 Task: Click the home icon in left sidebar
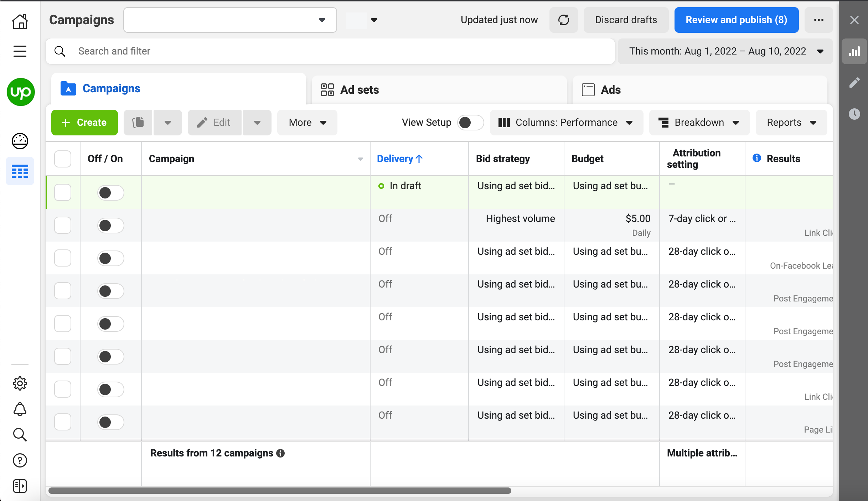click(20, 21)
